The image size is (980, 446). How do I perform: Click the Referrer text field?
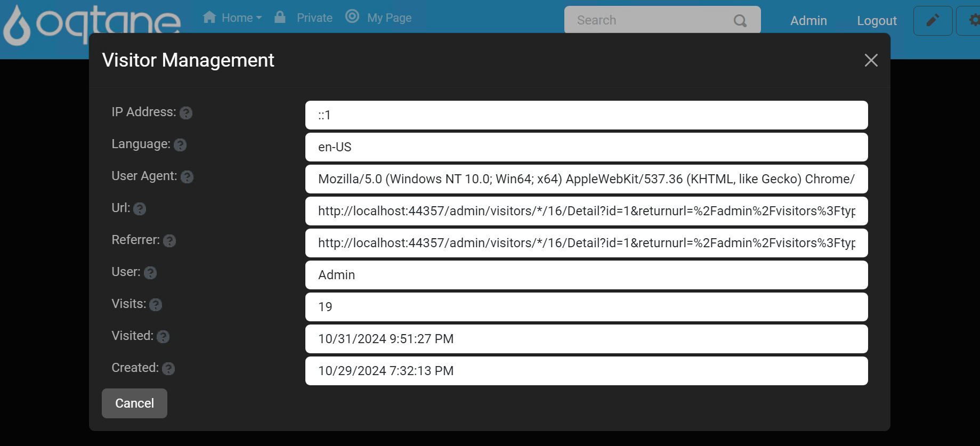click(x=586, y=243)
